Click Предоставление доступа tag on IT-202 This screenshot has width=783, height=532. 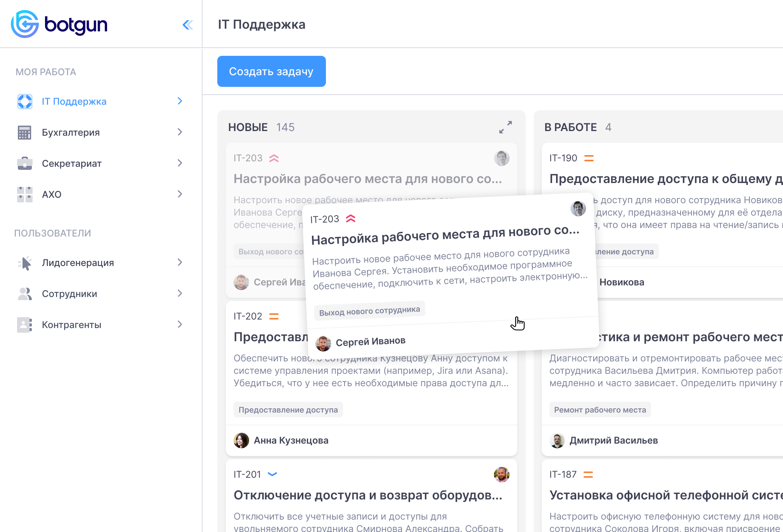[x=288, y=409]
